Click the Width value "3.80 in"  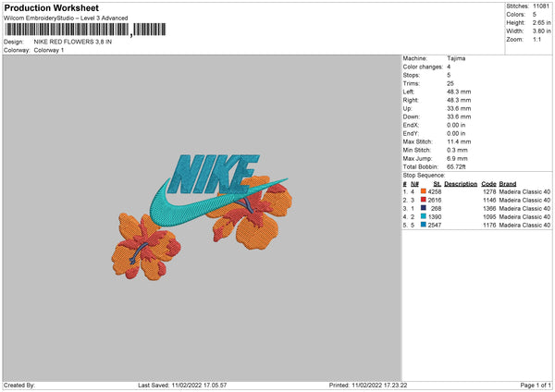pyautogui.click(x=541, y=31)
